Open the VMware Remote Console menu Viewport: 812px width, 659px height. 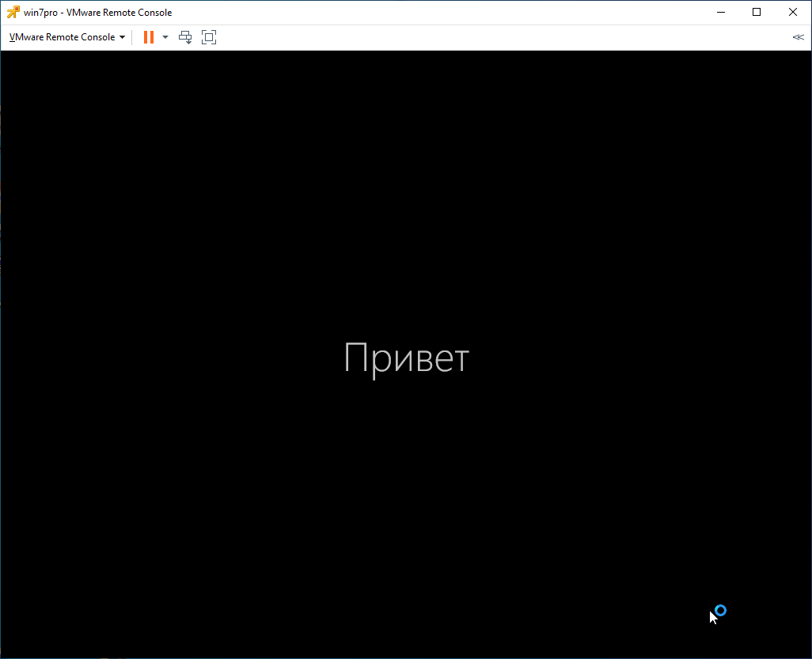point(67,37)
